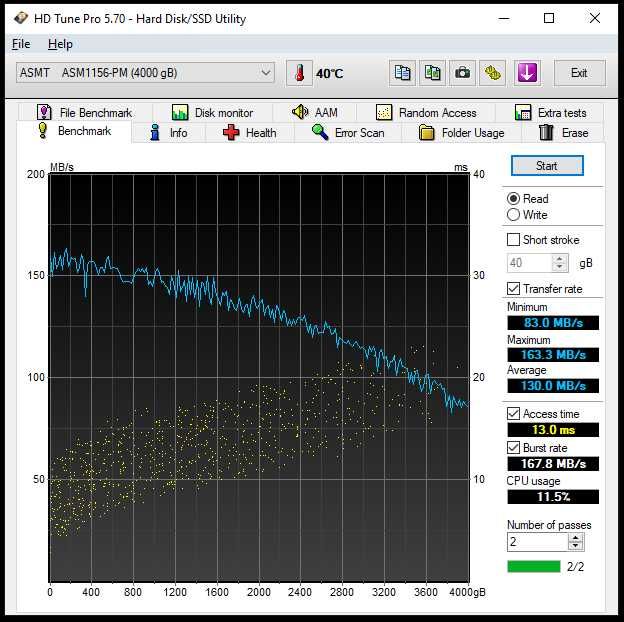
Task: Uncheck the Transfer rate checkbox
Action: coord(514,289)
